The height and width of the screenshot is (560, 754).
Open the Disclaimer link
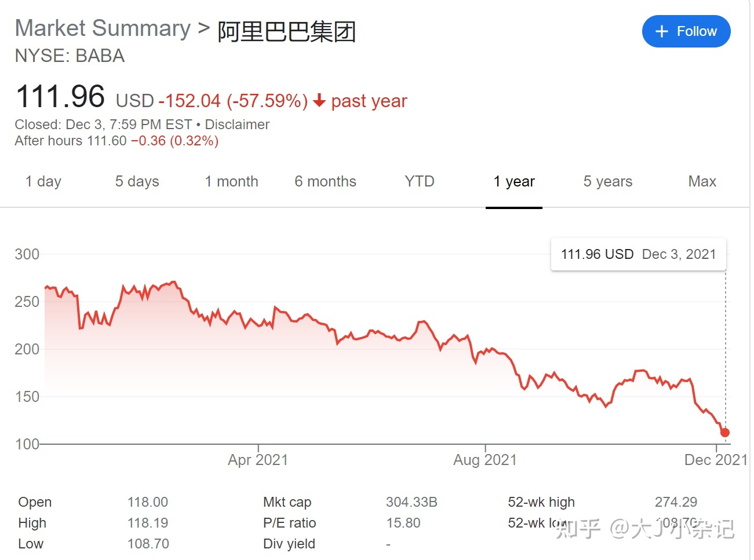[237, 125]
